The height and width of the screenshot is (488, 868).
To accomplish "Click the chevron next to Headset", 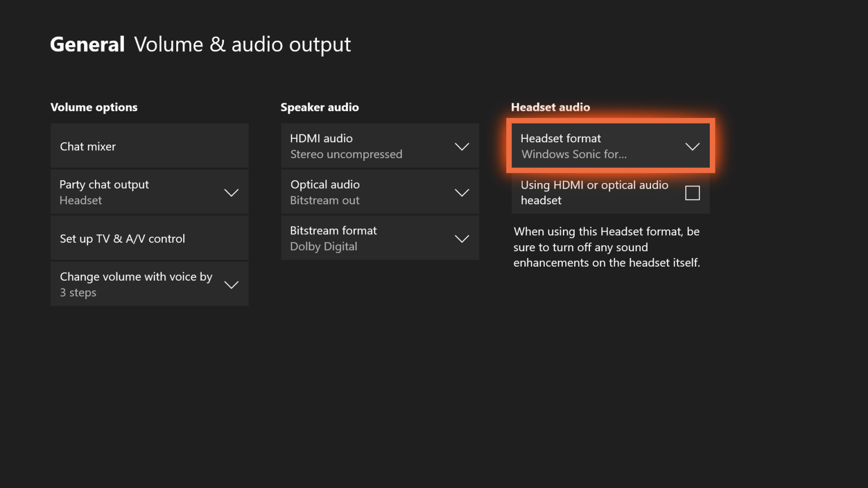I will pyautogui.click(x=231, y=192).
